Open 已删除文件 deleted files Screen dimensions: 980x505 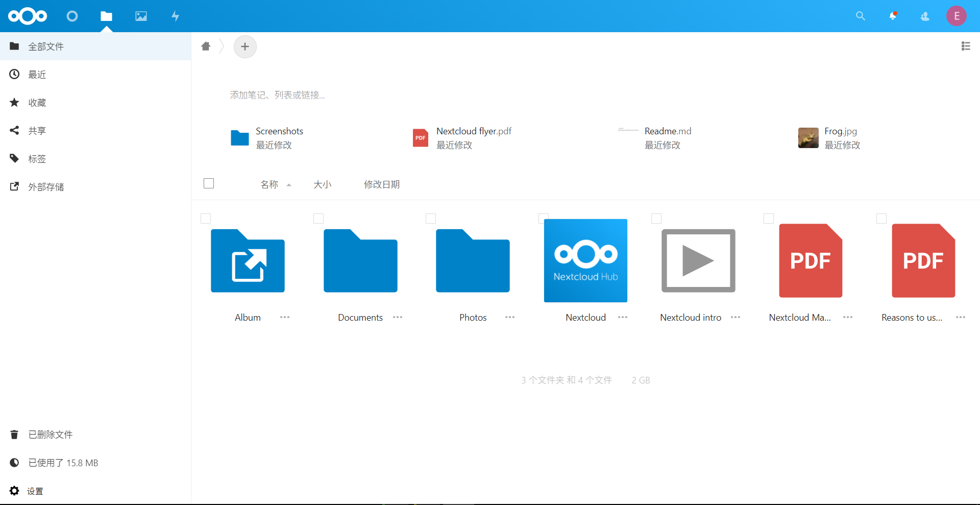coord(95,435)
